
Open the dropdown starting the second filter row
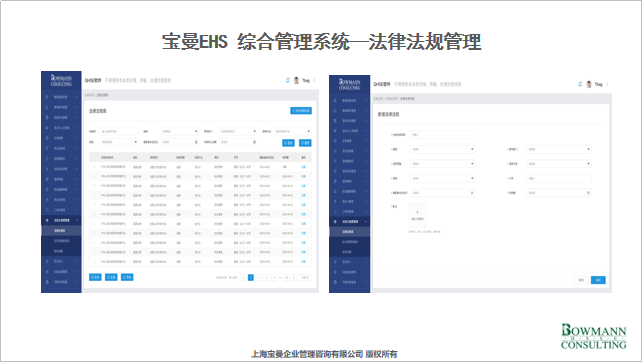pos(119,142)
